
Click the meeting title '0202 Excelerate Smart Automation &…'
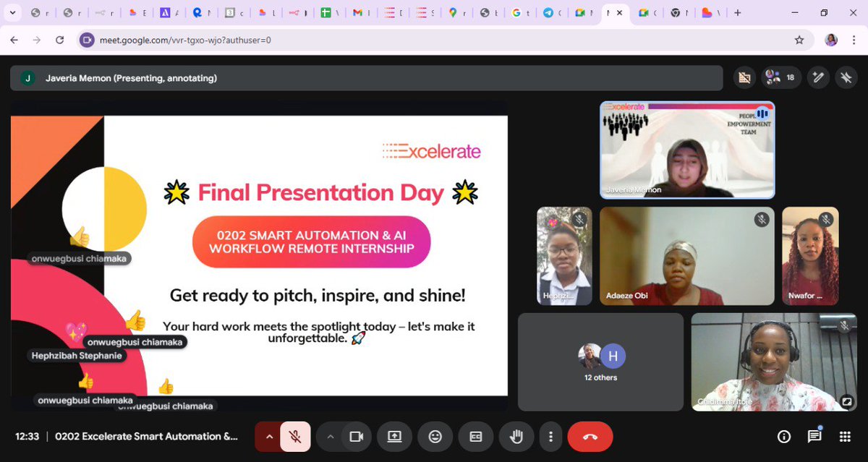coord(146,437)
